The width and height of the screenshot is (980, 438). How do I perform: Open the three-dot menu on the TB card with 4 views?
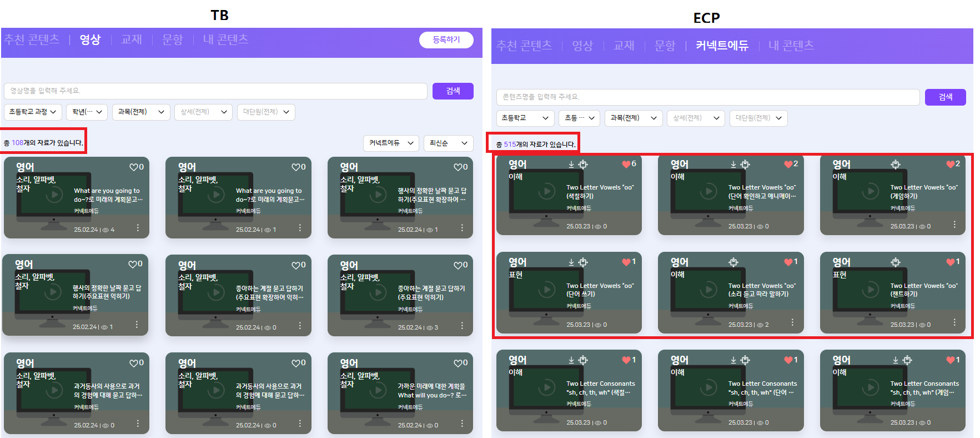(x=138, y=228)
